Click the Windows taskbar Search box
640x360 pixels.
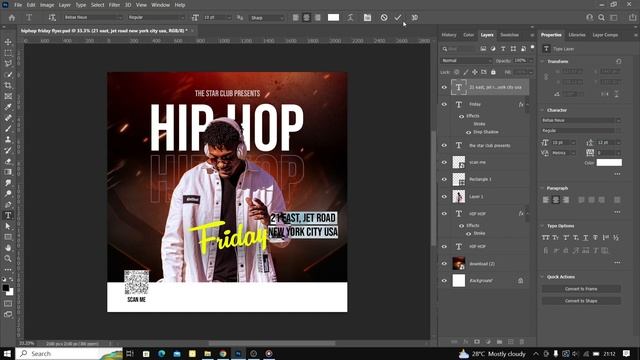[x=69, y=353]
